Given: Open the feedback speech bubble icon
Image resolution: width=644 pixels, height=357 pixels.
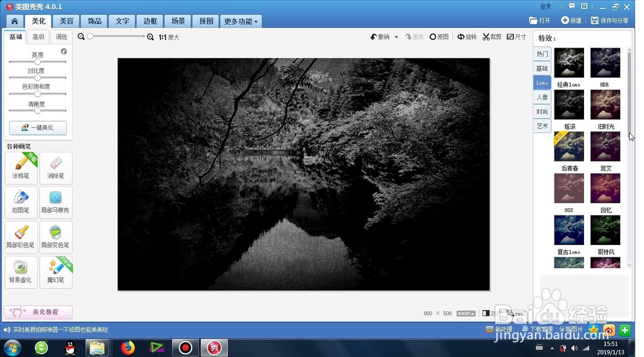Looking at the screenshot, I should click(572, 6).
